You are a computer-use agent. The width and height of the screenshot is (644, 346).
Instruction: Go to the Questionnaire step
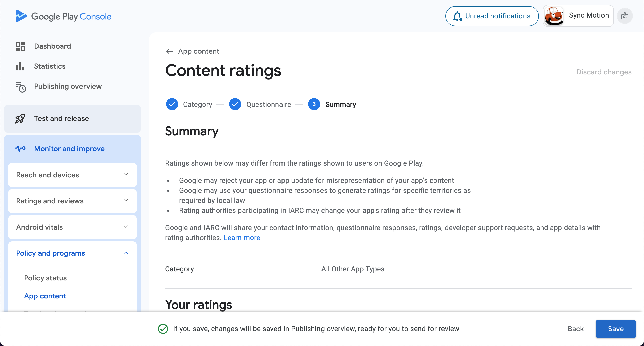[260, 104]
